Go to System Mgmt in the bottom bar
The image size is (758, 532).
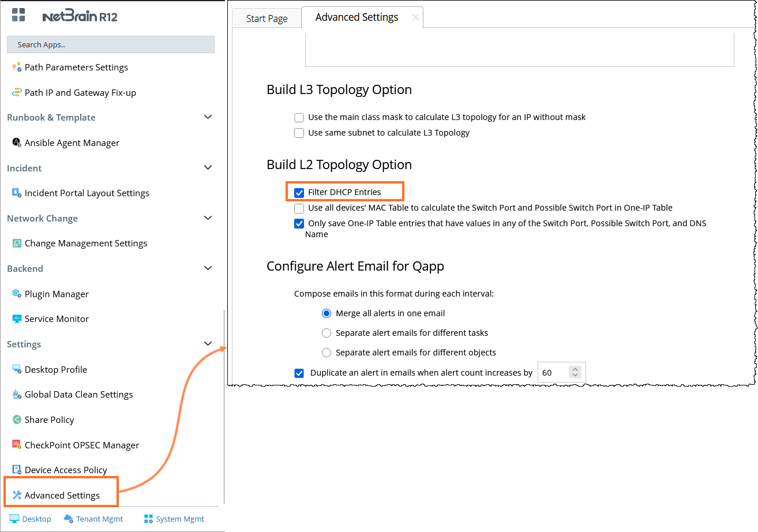click(174, 519)
